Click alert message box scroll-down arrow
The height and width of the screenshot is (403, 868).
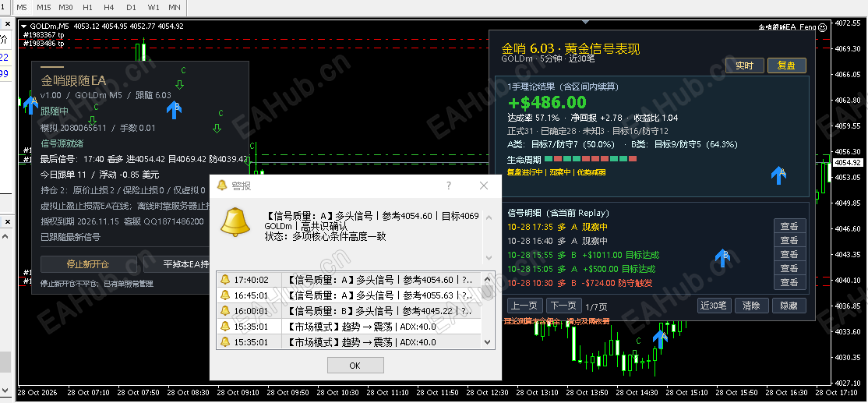point(489,258)
